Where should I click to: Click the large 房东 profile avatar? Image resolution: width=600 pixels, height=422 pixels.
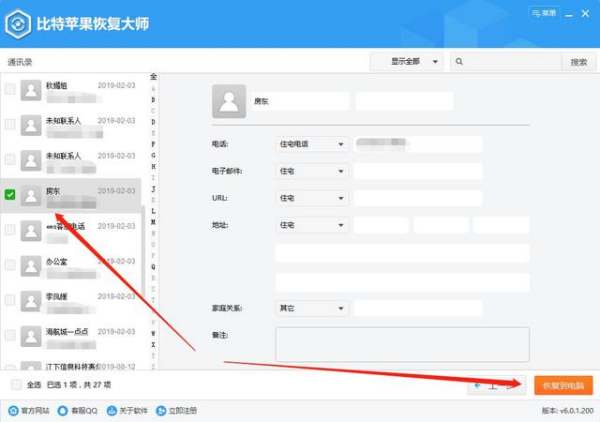(x=229, y=101)
